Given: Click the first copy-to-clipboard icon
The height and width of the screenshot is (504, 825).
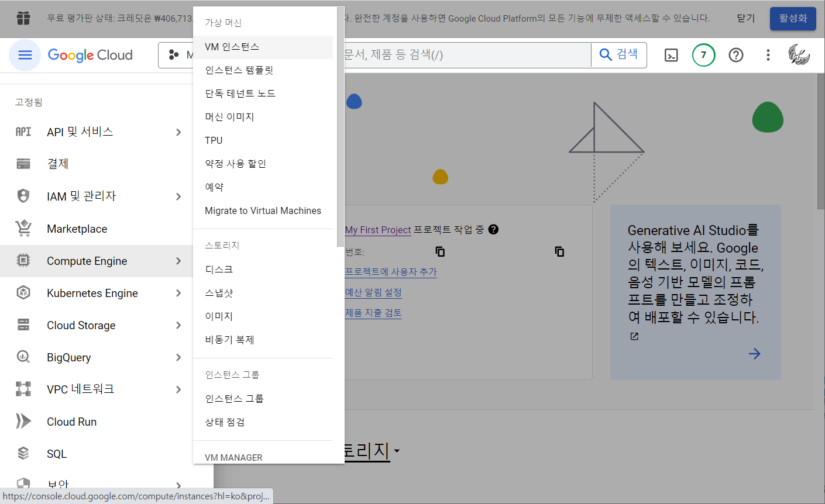Looking at the screenshot, I should click(x=440, y=251).
